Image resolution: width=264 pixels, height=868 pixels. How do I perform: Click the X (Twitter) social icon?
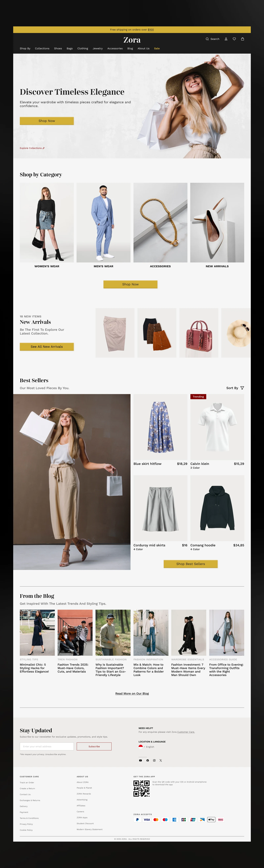coord(161,760)
